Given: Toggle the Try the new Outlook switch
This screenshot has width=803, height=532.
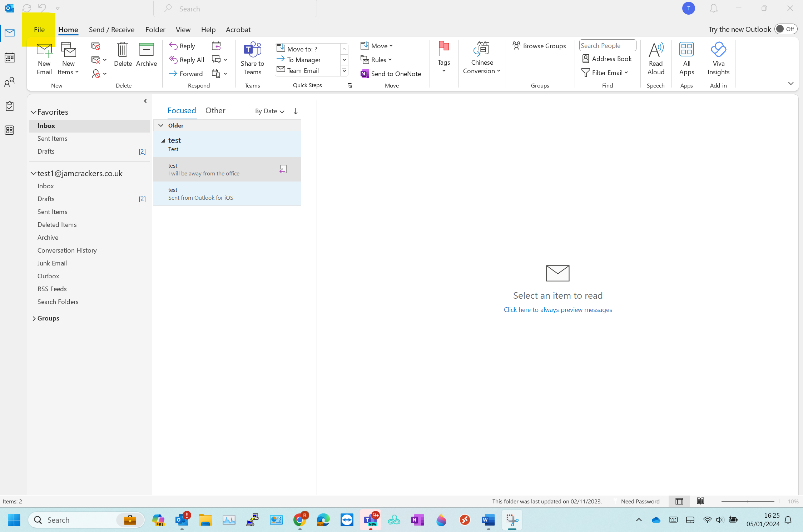Looking at the screenshot, I should [x=785, y=29].
